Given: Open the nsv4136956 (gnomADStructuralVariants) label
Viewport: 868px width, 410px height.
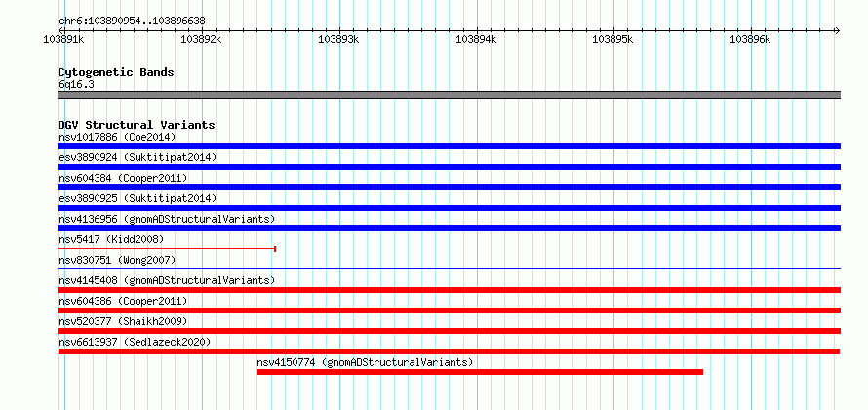Looking at the screenshot, I should pyautogui.click(x=167, y=219).
